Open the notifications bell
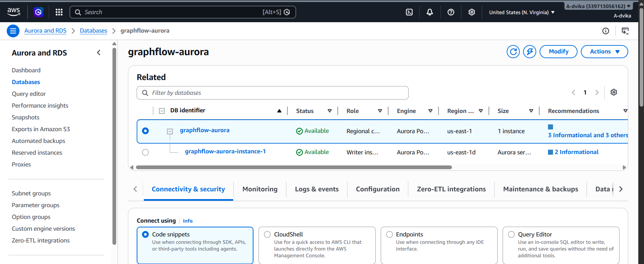The width and height of the screenshot is (644, 264). (x=430, y=12)
